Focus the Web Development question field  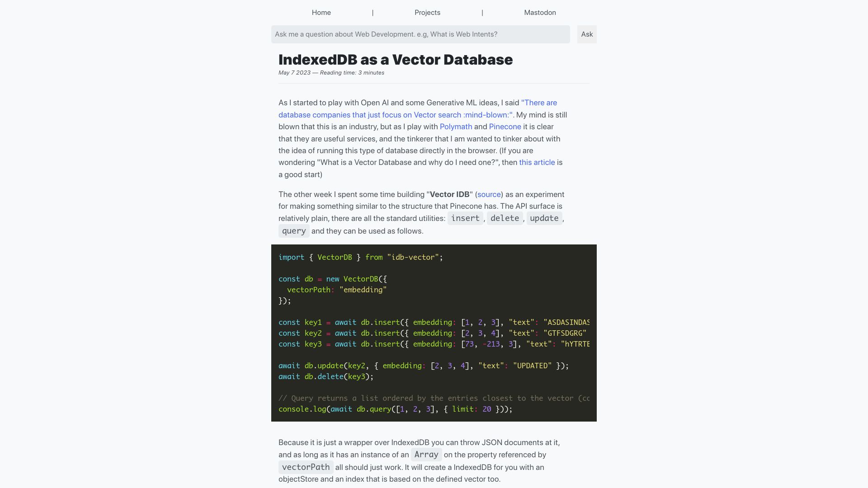(x=420, y=34)
